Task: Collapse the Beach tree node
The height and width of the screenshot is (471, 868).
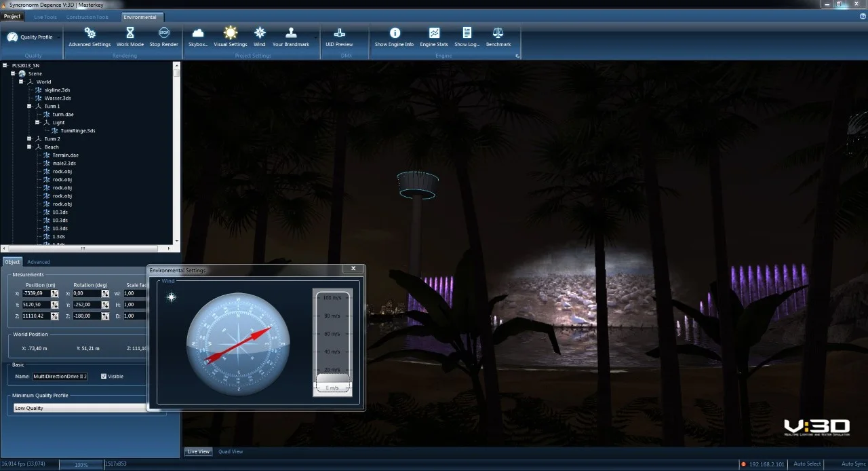Action: tap(29, 147)
